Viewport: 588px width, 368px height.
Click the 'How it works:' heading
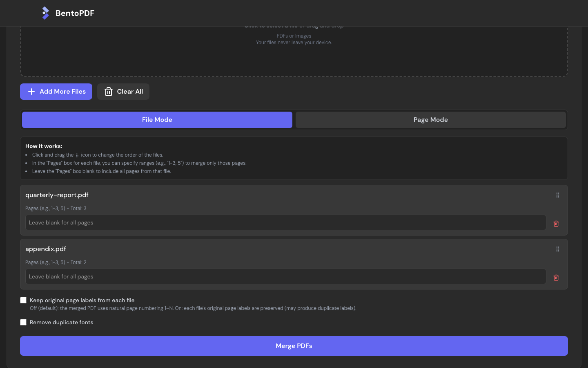point(44,146)
